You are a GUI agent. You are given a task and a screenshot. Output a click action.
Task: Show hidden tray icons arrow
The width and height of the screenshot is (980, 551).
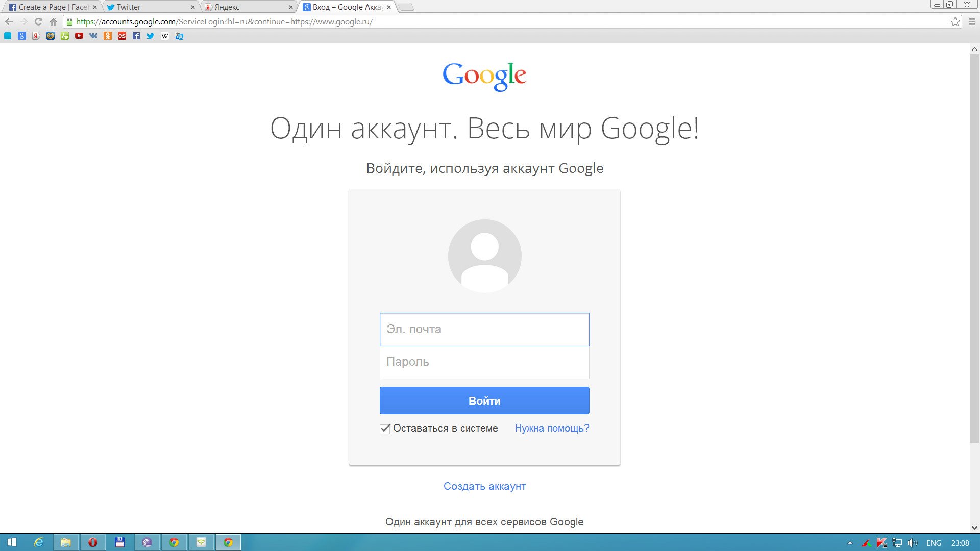850,543
